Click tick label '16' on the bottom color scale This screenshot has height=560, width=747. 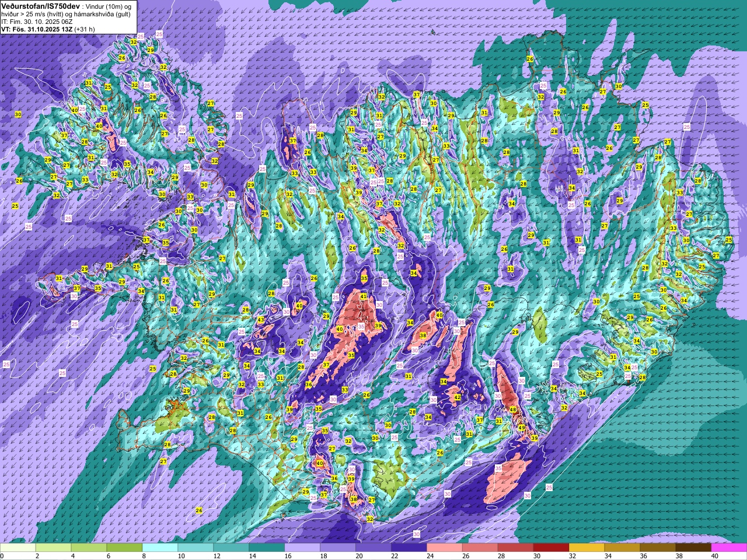tap(288, 556)
